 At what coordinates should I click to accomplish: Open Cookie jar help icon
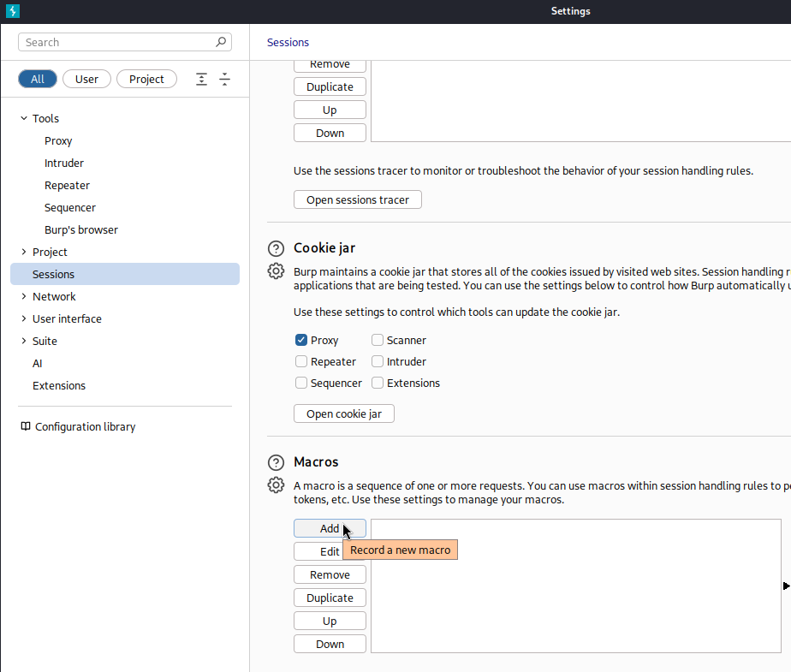point(276,249)
